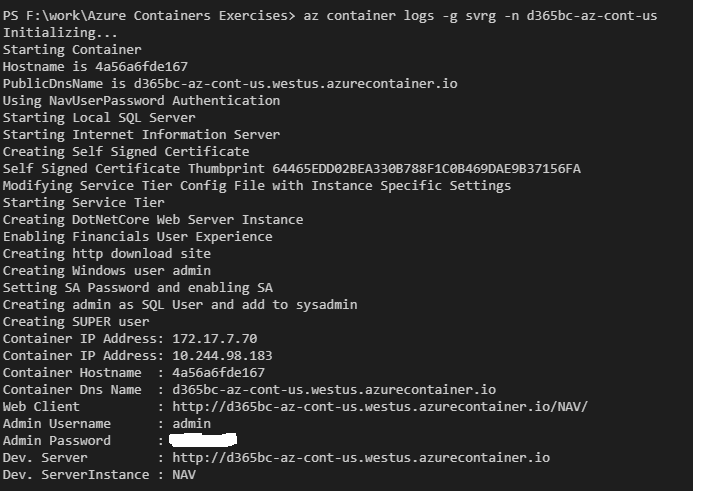This screenshot has width=717, height=491.
Task: Click the Dev. Server URL
Action: point(361,458)
